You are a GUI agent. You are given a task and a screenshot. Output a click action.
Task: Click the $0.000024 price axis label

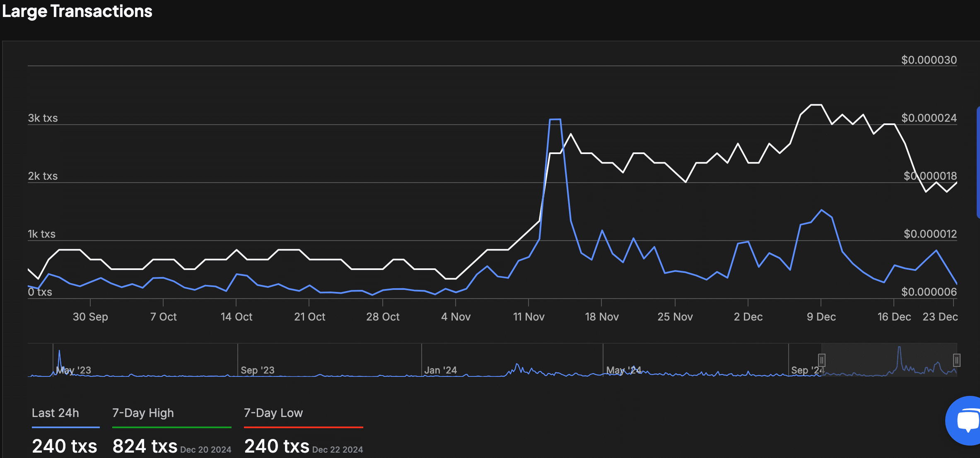(929, 118)
